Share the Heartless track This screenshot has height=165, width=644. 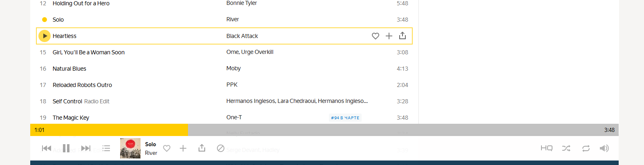[x=402, y=36]
